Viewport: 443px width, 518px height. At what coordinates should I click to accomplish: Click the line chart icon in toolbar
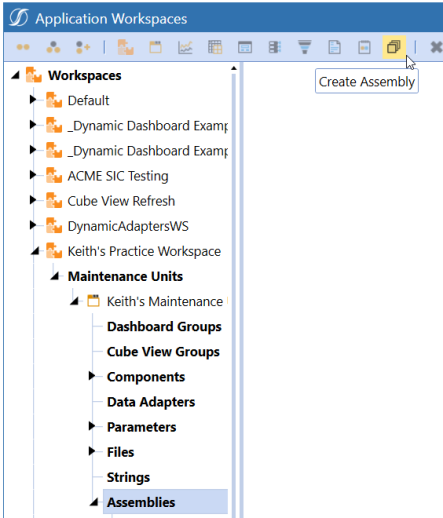[x=185, y=47]
